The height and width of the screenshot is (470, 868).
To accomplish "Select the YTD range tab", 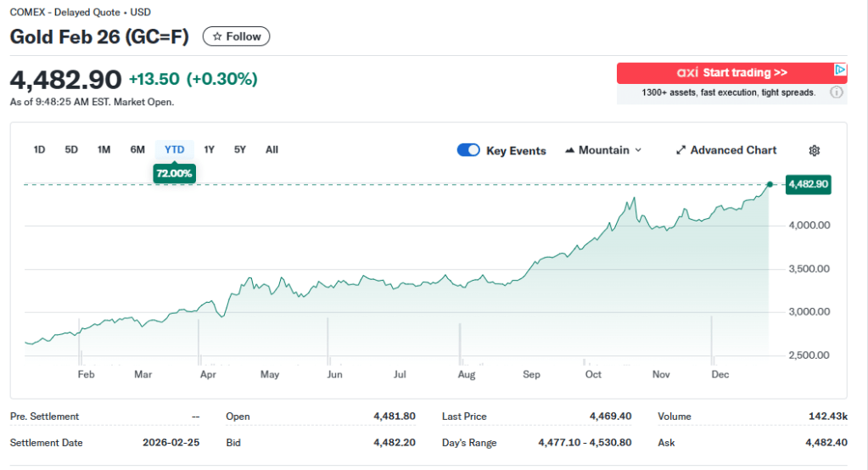I will [x=174, y=150].
